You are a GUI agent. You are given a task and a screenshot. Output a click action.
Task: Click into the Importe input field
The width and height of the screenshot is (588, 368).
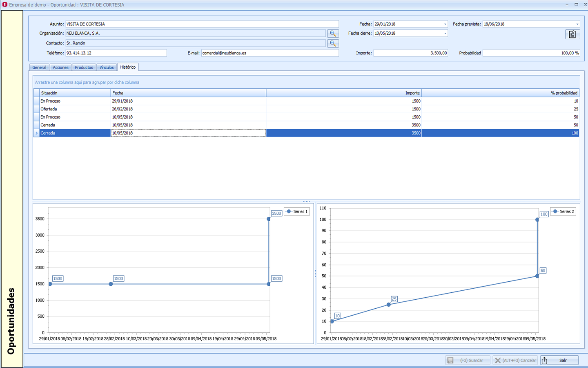pos(410,53)
